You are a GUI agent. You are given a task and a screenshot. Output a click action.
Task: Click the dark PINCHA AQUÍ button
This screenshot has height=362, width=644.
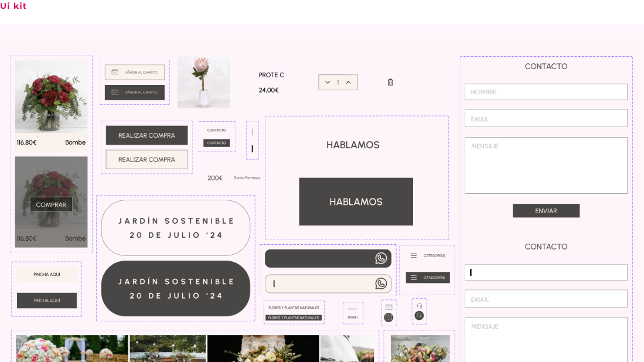[47, 300]
